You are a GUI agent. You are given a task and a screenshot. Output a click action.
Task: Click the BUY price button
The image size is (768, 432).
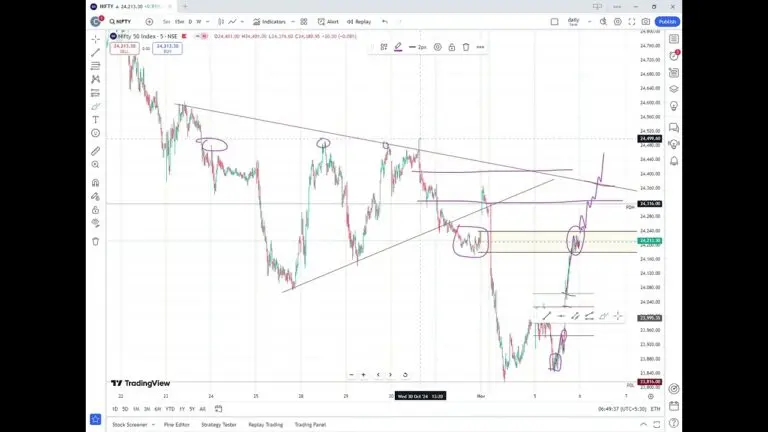click(168, 48)
